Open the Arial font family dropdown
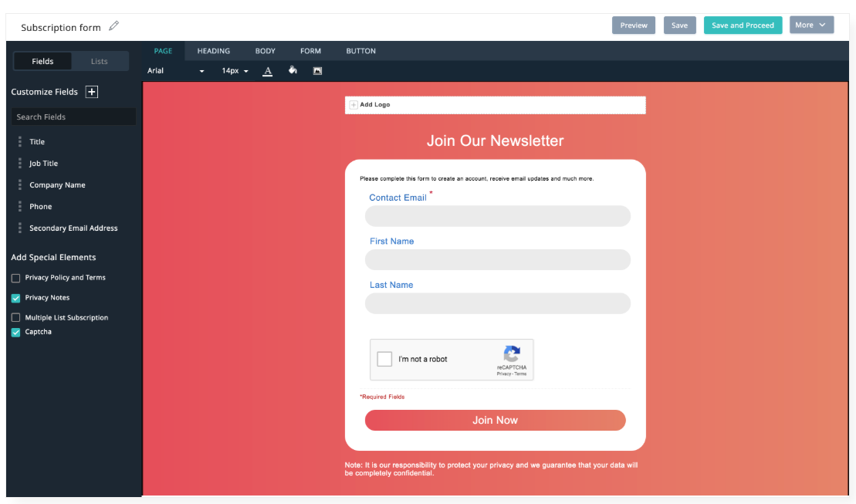The height and width of the screenshot is (504, 856). (176, 71)
